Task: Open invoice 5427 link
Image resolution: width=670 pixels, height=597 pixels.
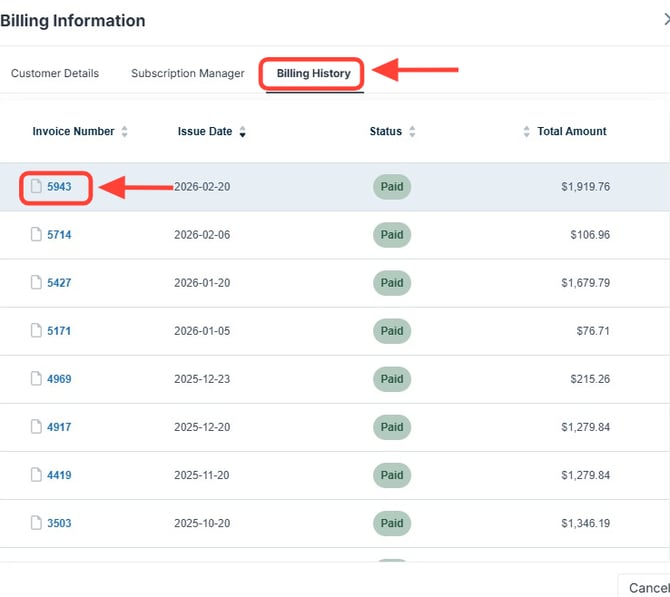Action: click(59, 283)
